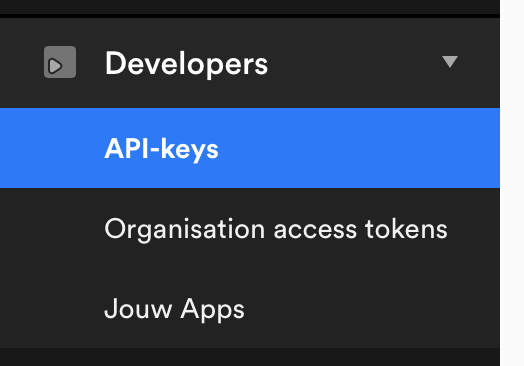
Task: Click the blue API-keys row
Action: [x=250, y=148]
